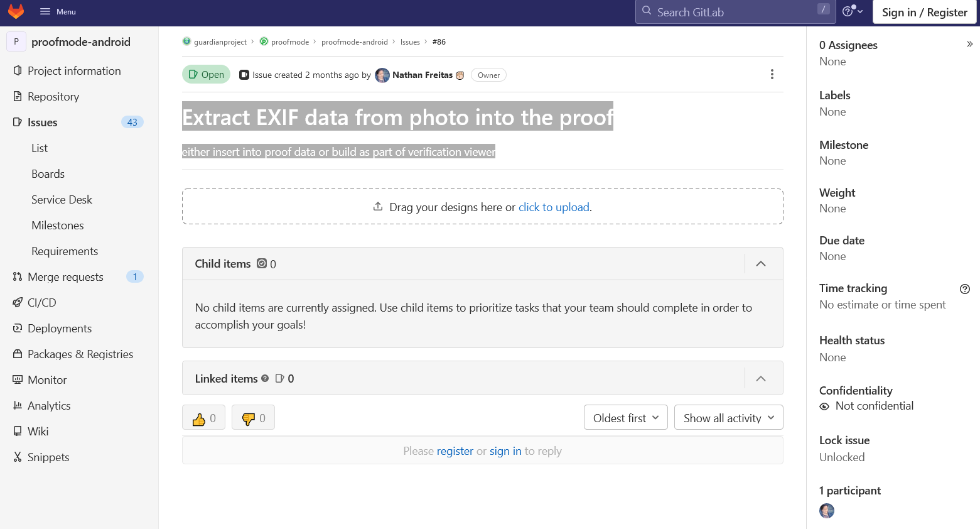
Task: Open the Show all activity dropdown
Action: pos(729,418)
